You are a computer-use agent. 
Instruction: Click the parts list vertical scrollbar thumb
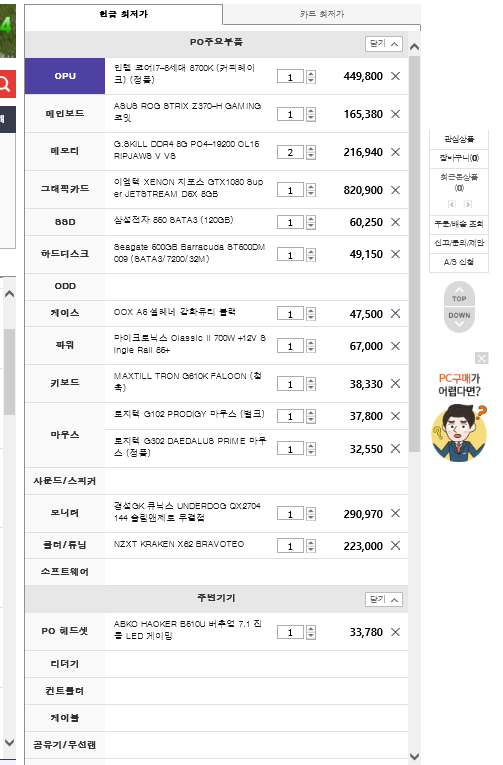[x=415, y=254]
